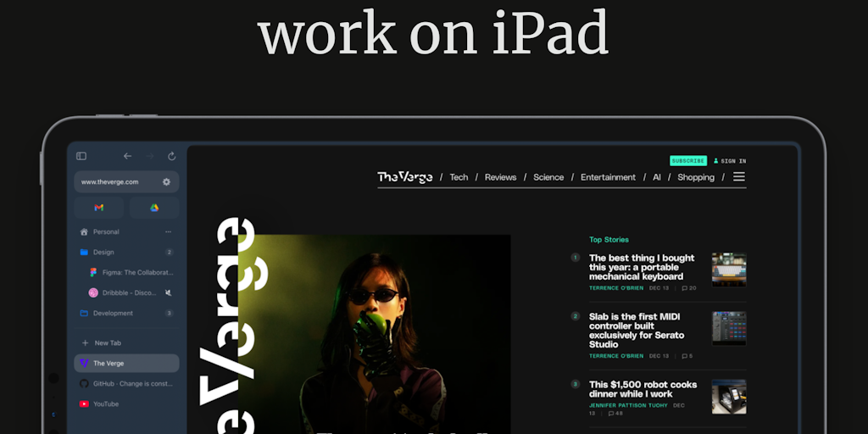
Task: Click the Sign In link
Action: [730, 161]
